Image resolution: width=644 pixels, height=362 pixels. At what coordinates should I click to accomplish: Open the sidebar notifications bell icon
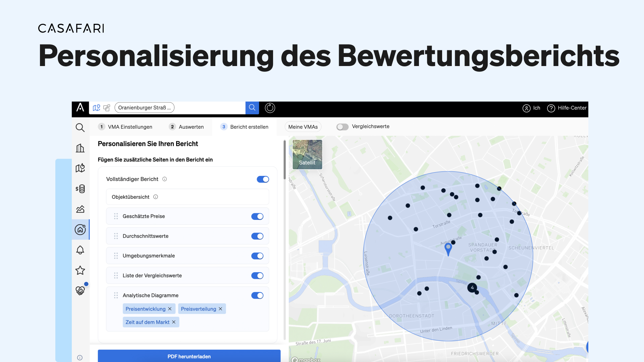click(x=80, y=250)
